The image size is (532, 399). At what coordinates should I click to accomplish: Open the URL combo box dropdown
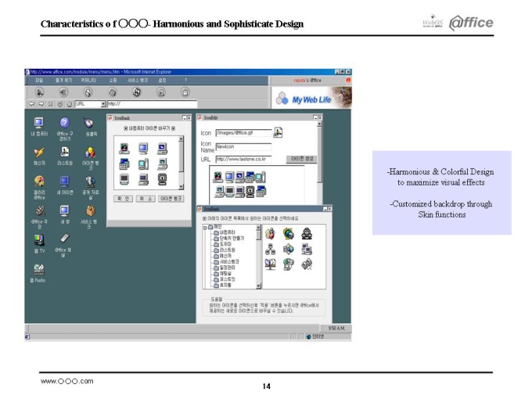(103, 104)
